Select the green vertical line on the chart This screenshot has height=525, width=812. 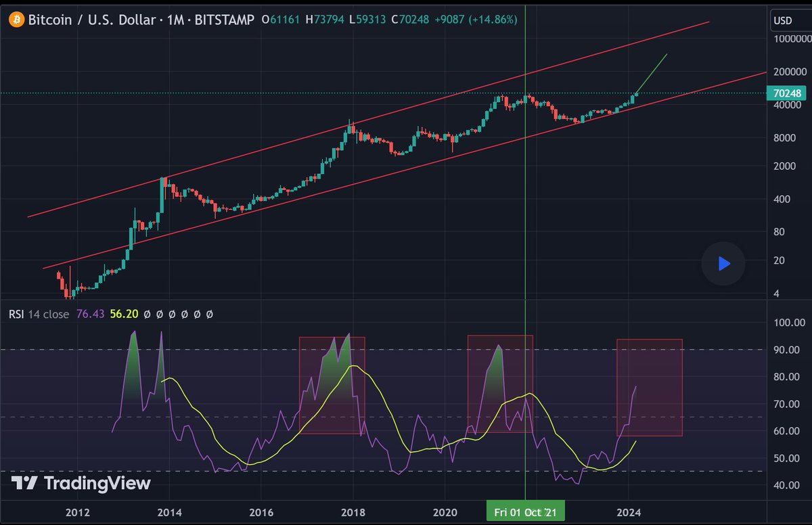525,203
